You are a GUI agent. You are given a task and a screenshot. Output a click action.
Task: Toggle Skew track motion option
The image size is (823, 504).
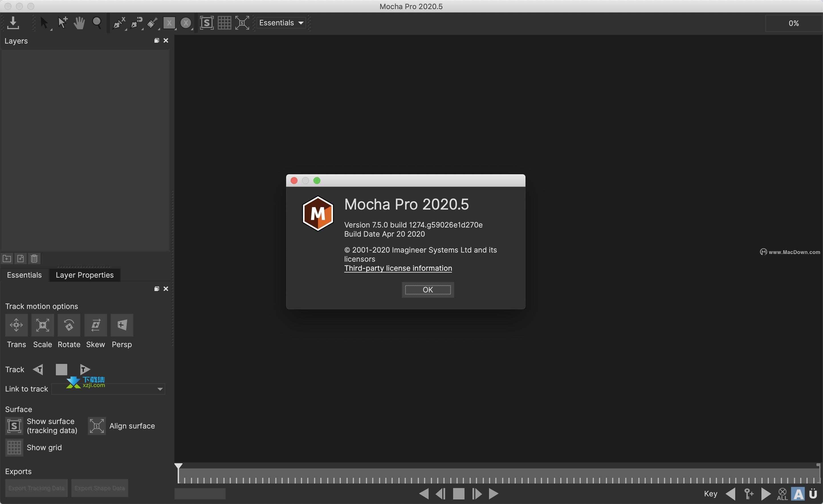(96, 325)
